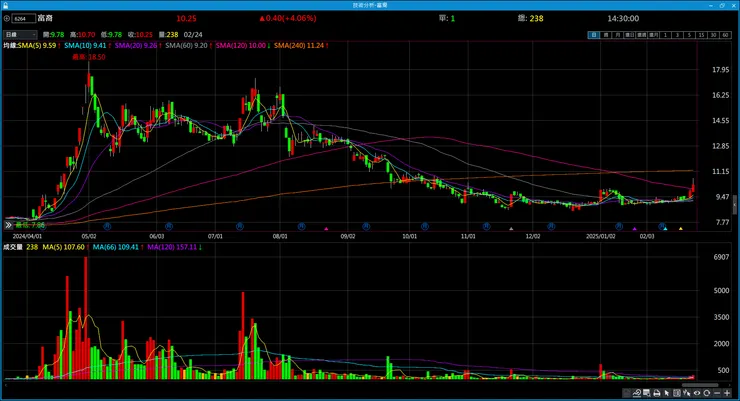This screenshot has width=740, height=401.
Task: Open the 日線 period dropdown
Action: pos(20,34)
